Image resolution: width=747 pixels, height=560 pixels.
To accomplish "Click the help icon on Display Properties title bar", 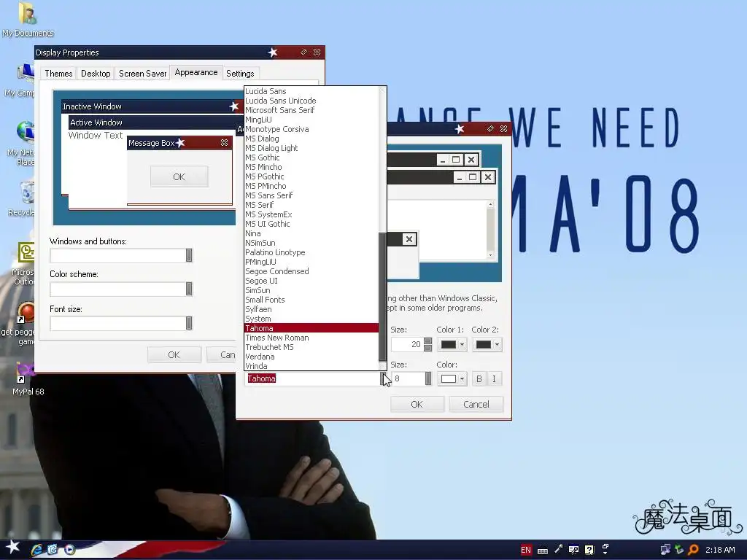I will (x=303, y=52).
